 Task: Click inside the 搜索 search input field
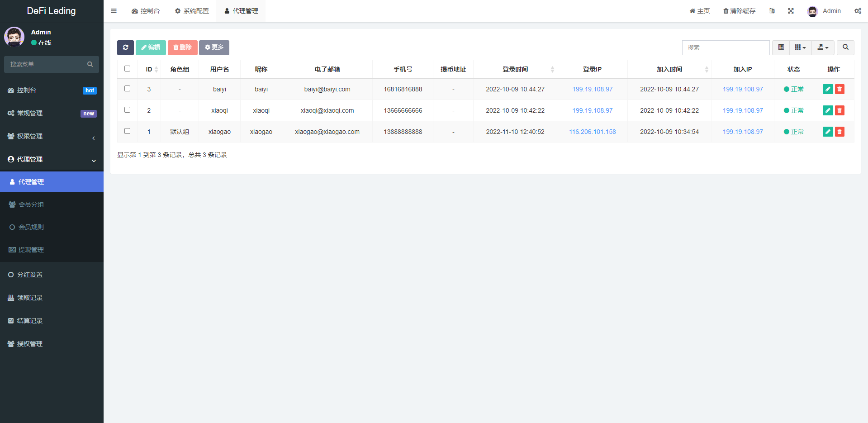tap(726, 48)
